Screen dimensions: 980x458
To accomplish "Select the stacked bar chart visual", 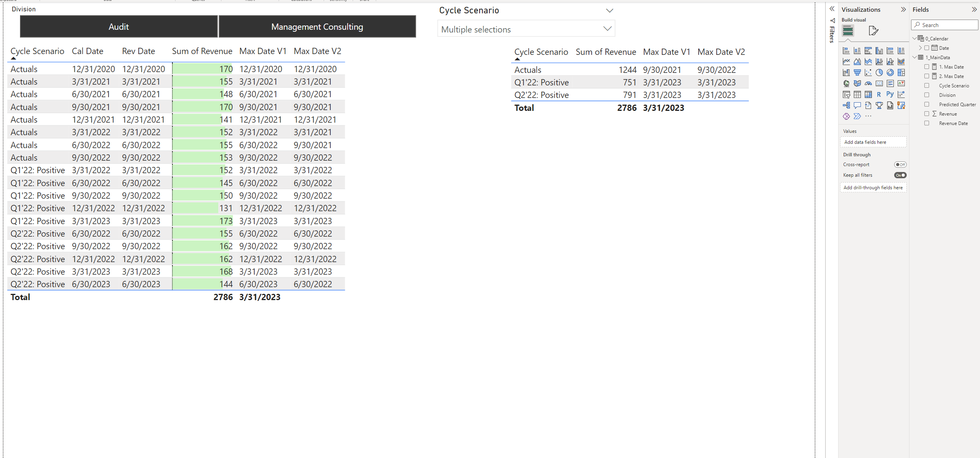I will [846, 51].
